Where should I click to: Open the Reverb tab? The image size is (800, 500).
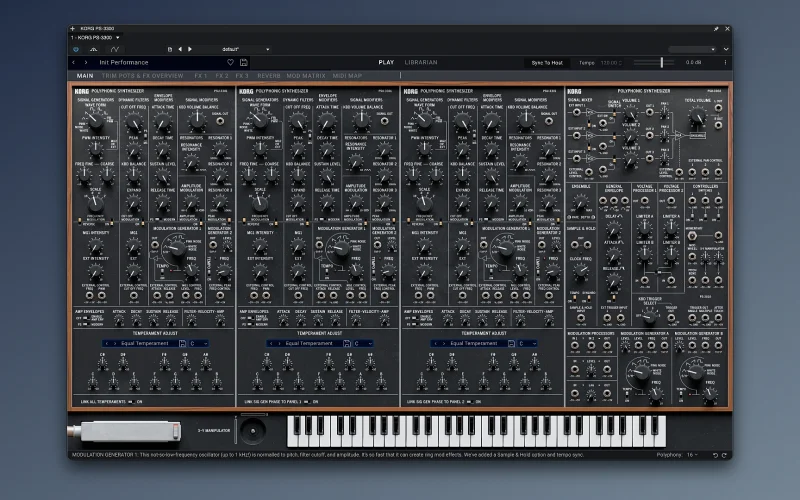click(x=269, y=76)
